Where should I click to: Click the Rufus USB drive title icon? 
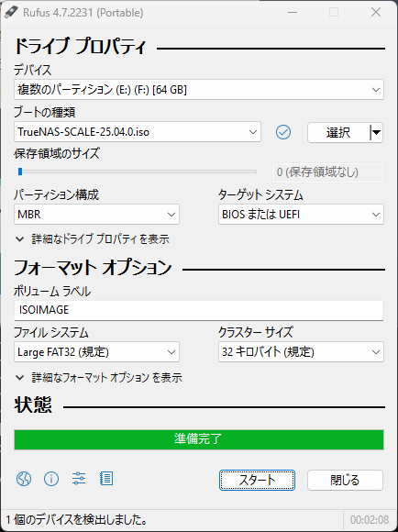(x=11, y=13)
